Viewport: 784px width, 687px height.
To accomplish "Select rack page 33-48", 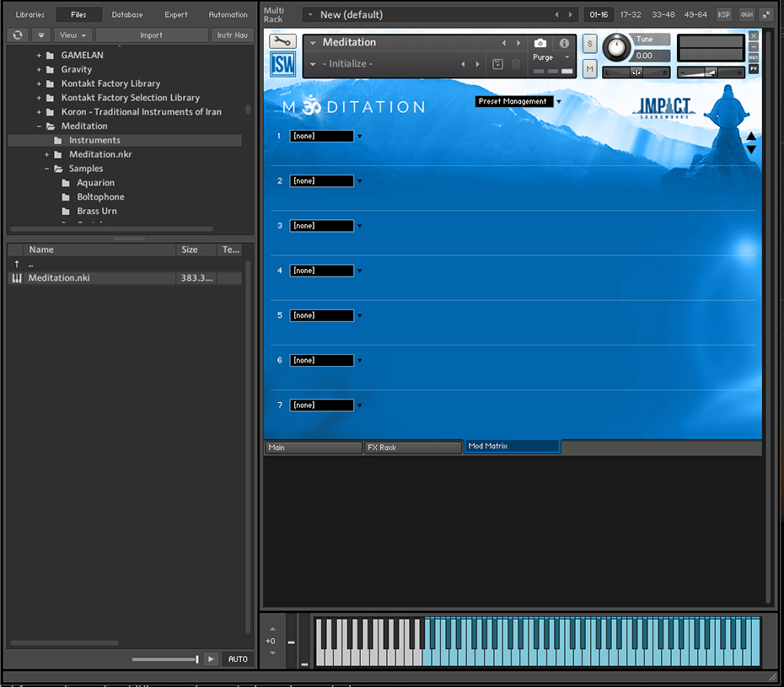I will click(663, 14).
